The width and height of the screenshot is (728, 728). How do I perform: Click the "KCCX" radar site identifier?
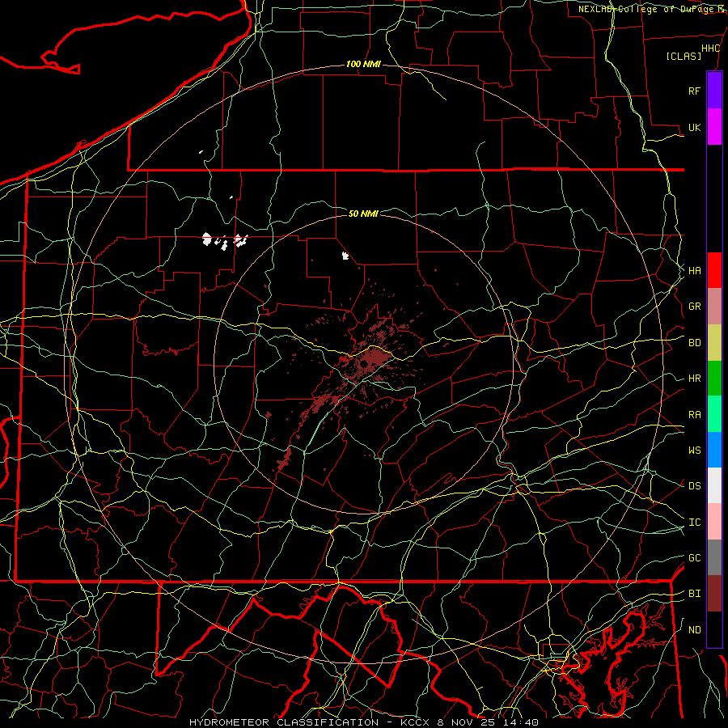click(416, 722)
